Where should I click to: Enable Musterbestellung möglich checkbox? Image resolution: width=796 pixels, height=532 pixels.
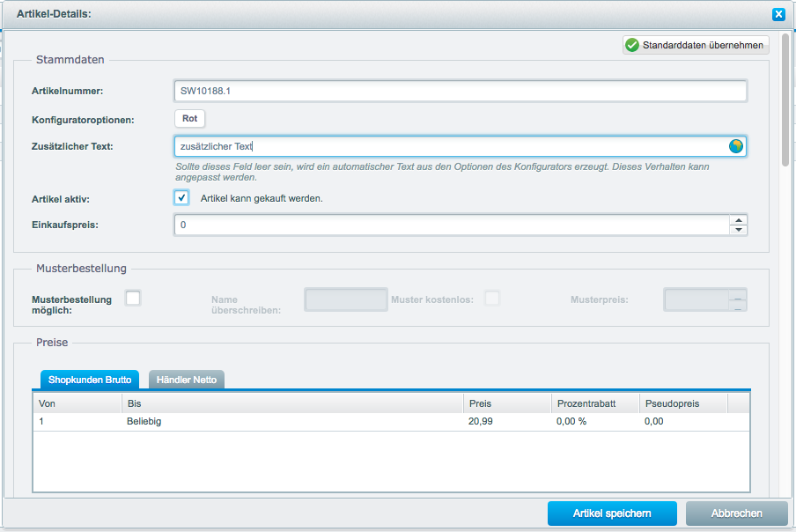(133, 299)
